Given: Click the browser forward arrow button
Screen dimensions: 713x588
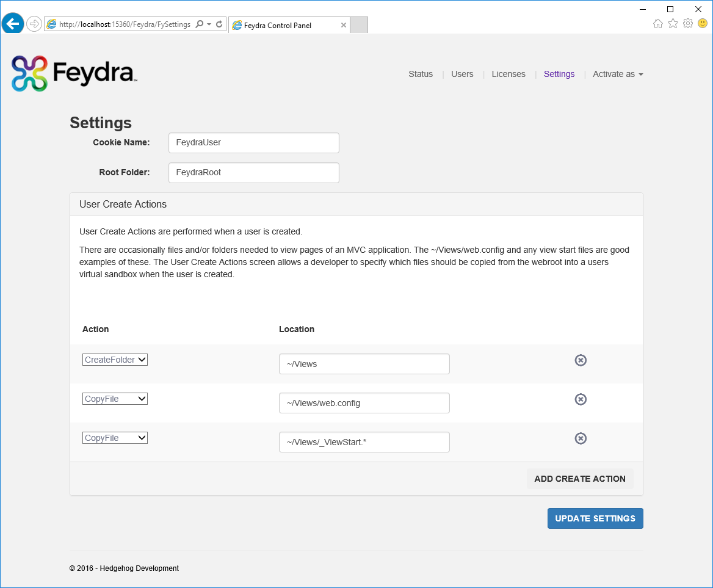Looking at the screenshot, I should 34,24.
